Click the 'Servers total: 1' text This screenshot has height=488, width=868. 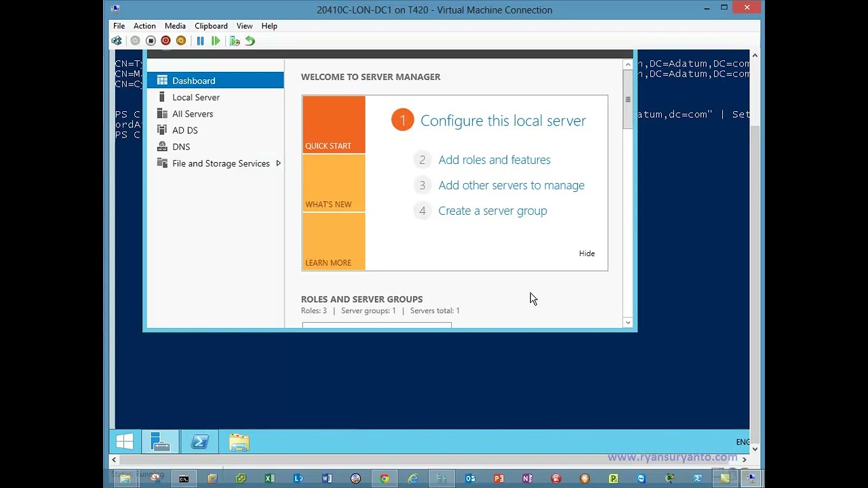coord(435,310)
